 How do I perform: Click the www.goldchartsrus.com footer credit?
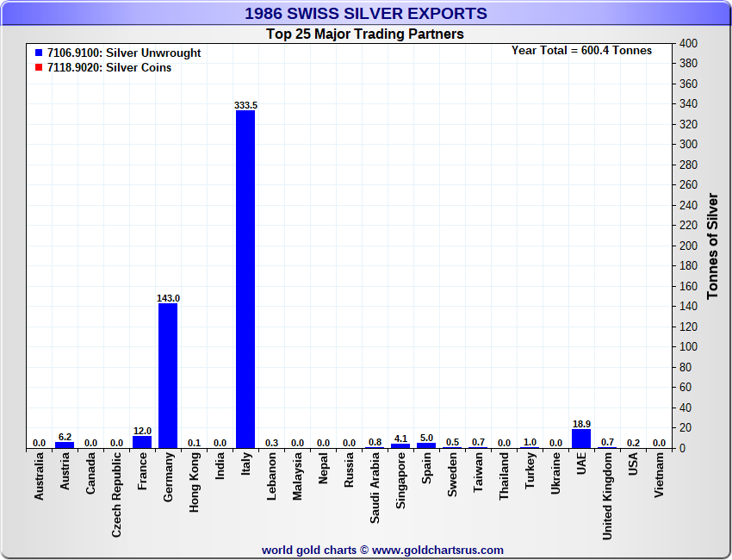click(437, 551)
